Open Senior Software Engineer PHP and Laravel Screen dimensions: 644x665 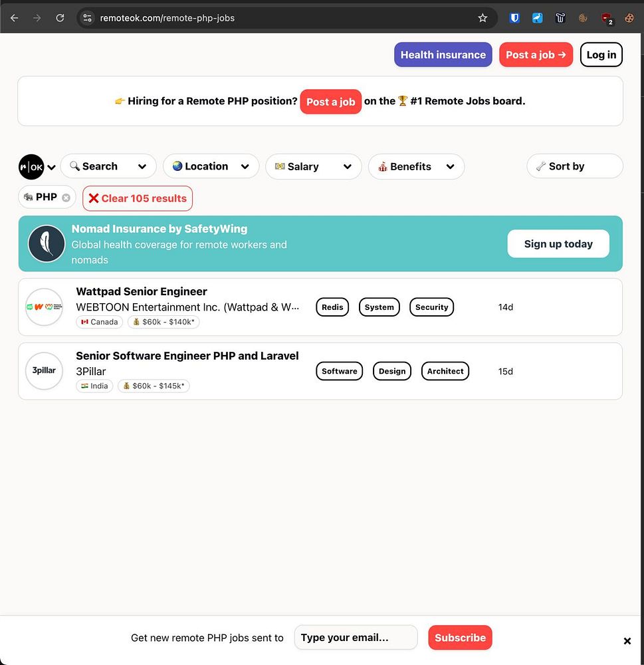pos(187,356)
